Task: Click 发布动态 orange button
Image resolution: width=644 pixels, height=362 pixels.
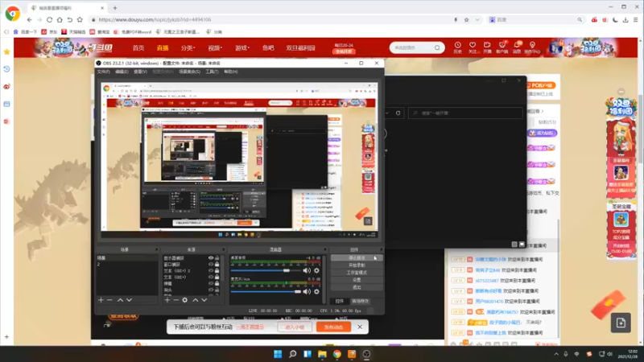Action: [333, 327]
